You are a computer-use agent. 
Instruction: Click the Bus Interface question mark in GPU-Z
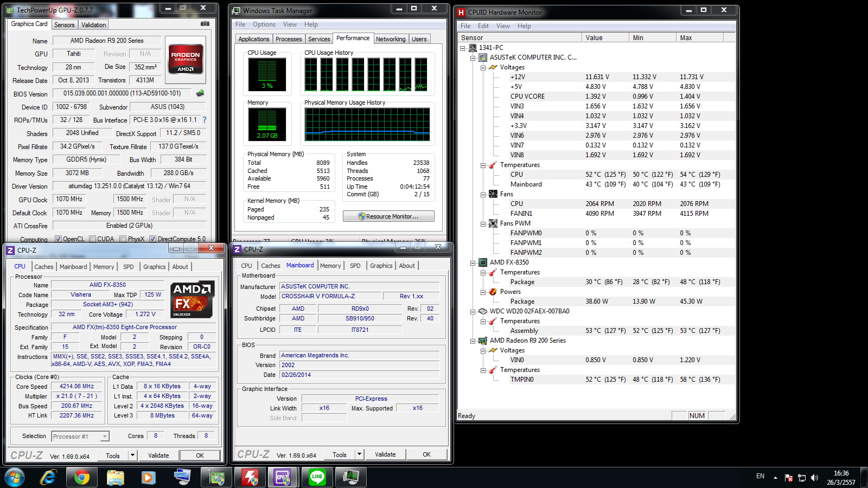click(x=205, y=120)
